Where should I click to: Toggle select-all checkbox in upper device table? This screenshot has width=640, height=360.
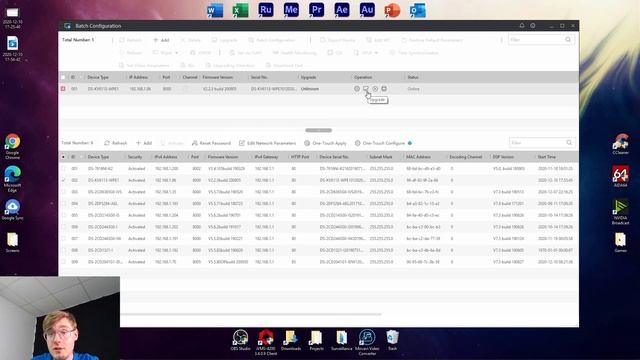click(63, 77)
